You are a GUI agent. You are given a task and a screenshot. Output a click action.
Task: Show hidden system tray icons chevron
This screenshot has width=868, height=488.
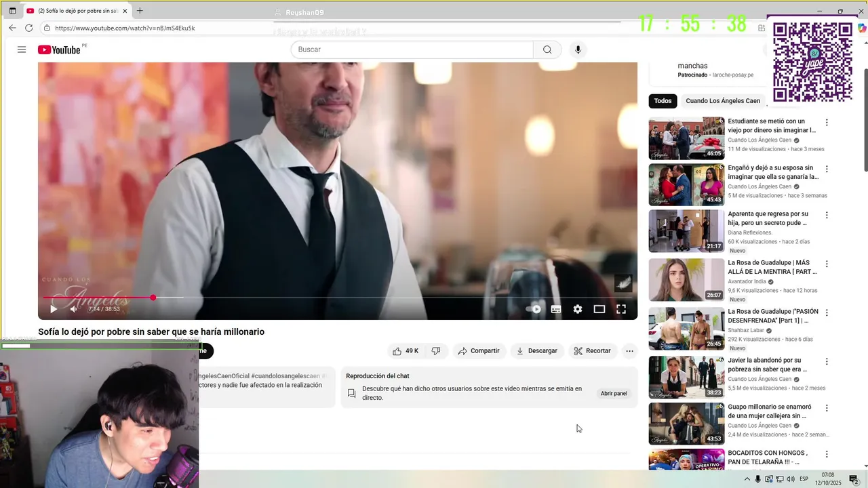tap(747, 479)
